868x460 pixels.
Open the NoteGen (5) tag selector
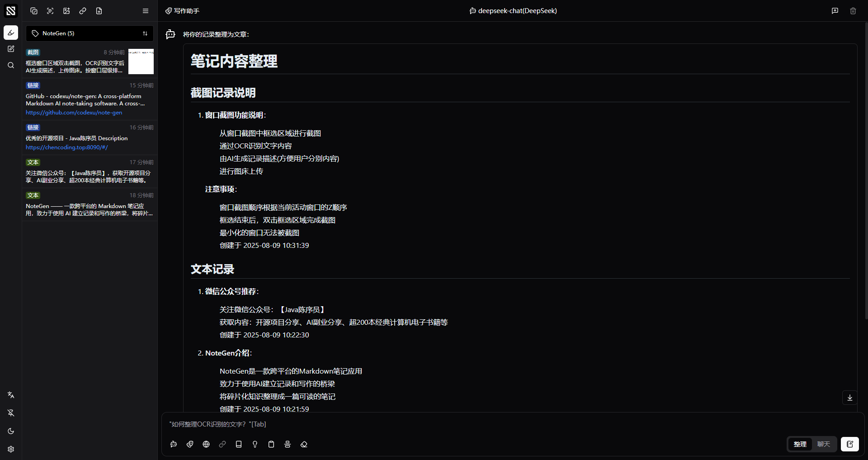click(x=90, y=33)
